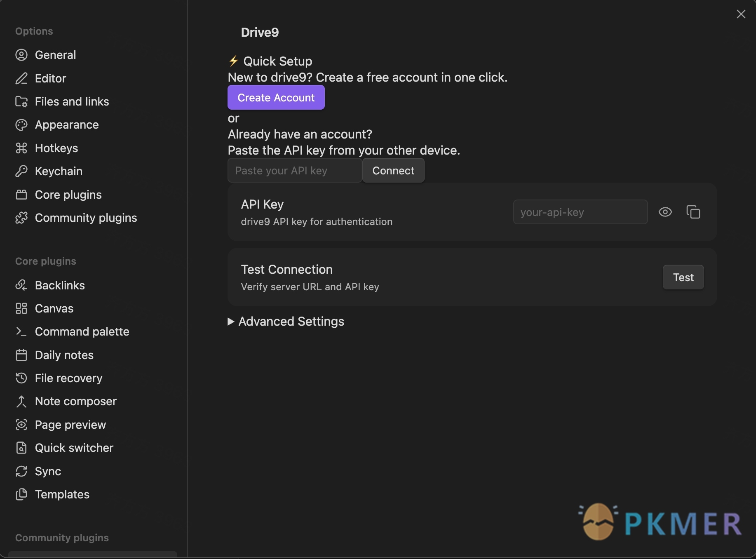Image resolution: width=756 pixels, height=559 pixels.
Task: Close the settings dialog
Action: pos(741,14)
